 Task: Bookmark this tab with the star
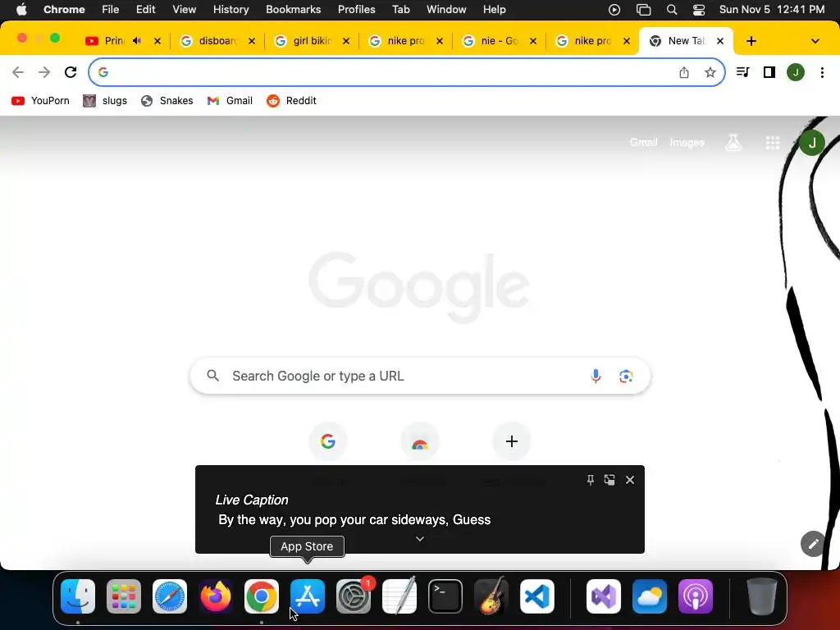pyautogui.click(x=710, y=72)
